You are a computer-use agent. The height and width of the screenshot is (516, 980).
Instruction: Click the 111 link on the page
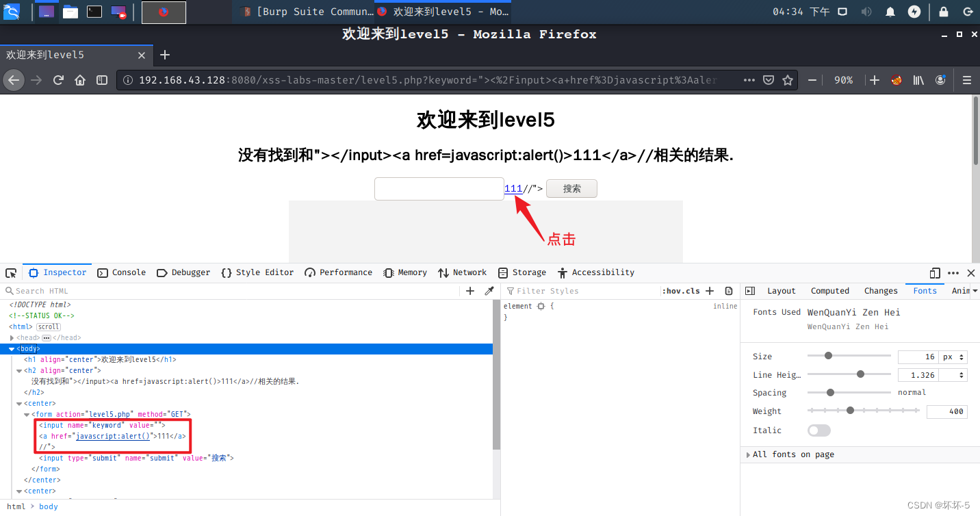pyautogui.click(x=513, y=189)
